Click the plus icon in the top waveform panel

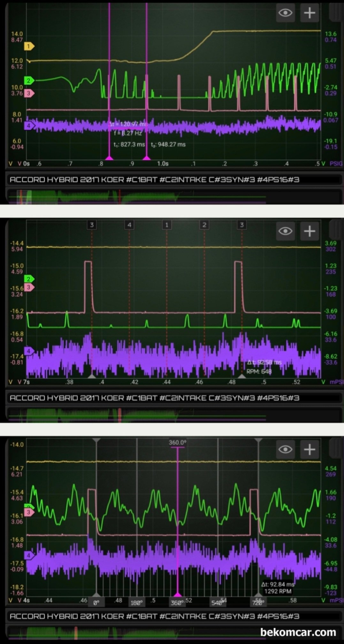[310, 13]
